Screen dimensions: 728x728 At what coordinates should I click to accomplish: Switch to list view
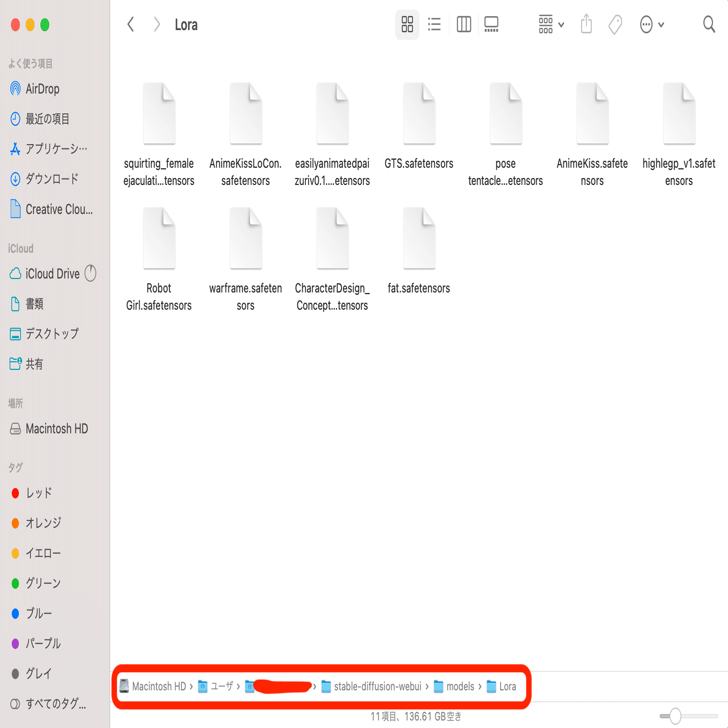434,24
